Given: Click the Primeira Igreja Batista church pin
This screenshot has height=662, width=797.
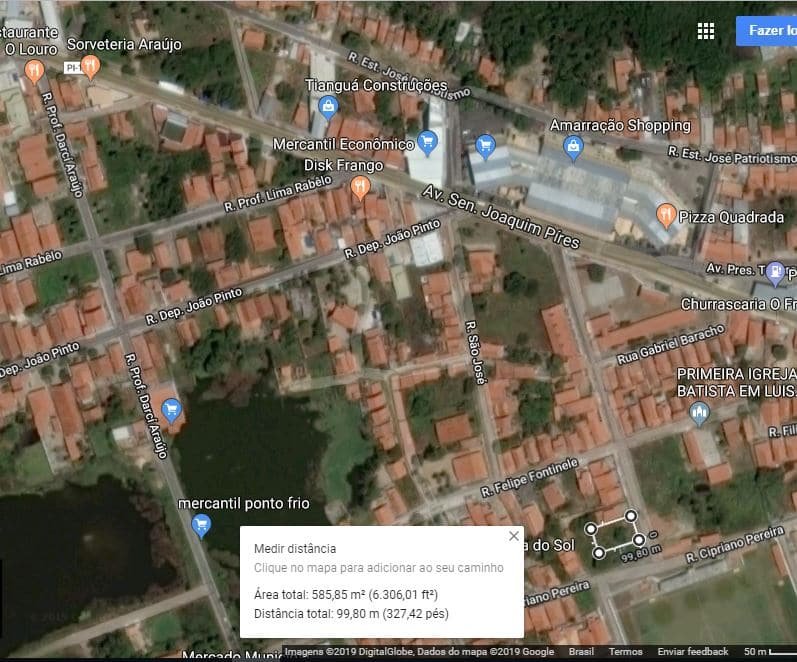Looking at the screenshot, I should click(700, 411).
